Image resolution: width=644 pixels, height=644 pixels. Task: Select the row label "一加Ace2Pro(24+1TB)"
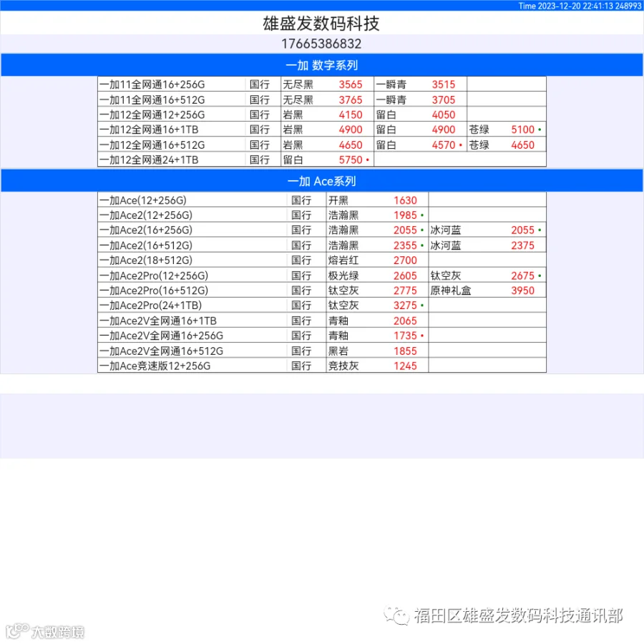[x=151, y=306]
